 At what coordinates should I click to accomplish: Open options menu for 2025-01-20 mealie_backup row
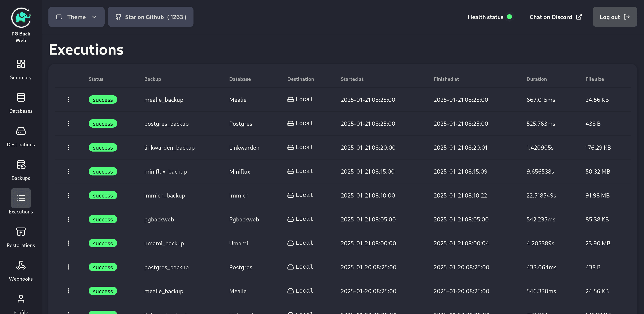69,291
